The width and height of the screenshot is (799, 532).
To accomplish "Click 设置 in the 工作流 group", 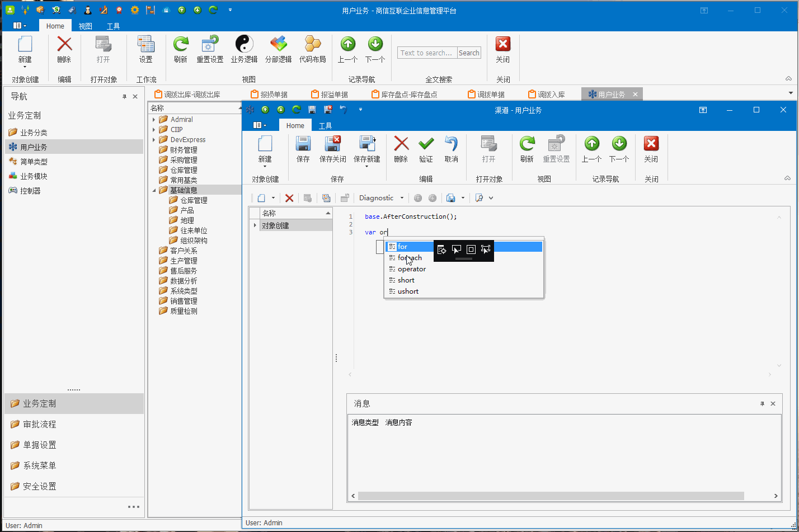I will [x=146, y=49].
